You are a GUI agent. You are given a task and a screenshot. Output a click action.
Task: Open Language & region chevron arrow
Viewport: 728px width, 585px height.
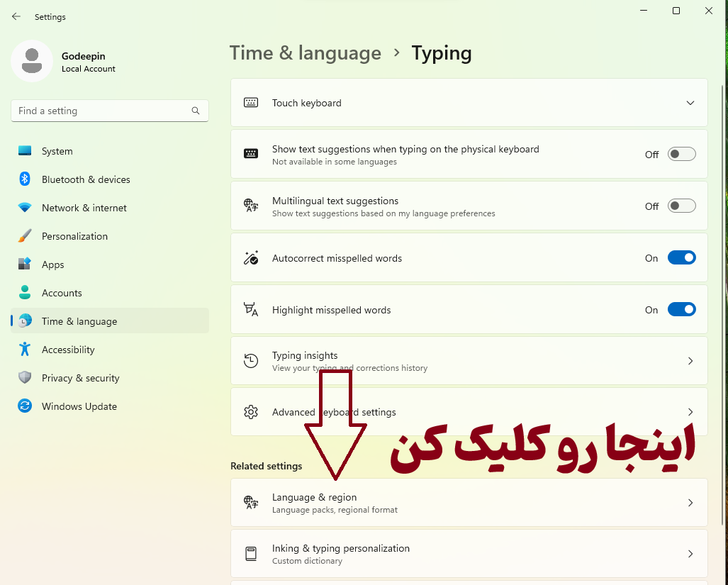[690, 502]
